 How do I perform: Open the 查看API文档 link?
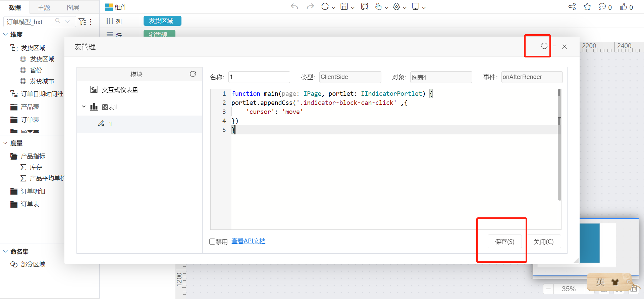point(248,241)
